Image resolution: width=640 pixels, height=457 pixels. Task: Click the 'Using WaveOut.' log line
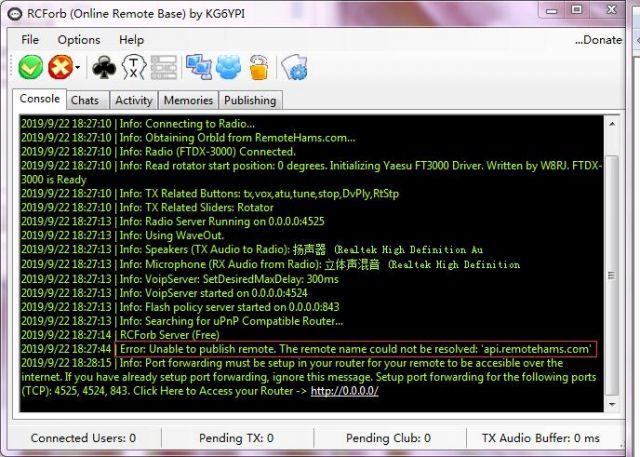pyautogui.click(x=122, y=235)
